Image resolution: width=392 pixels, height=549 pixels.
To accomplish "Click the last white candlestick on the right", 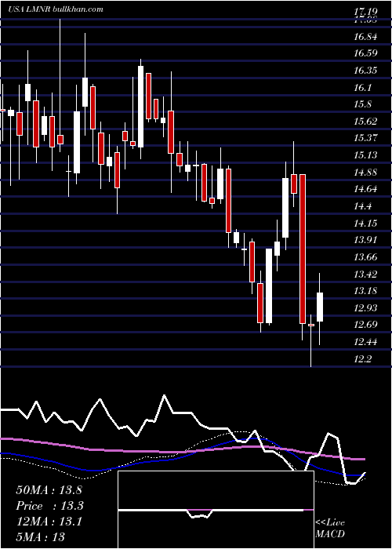I will (320, 307).
